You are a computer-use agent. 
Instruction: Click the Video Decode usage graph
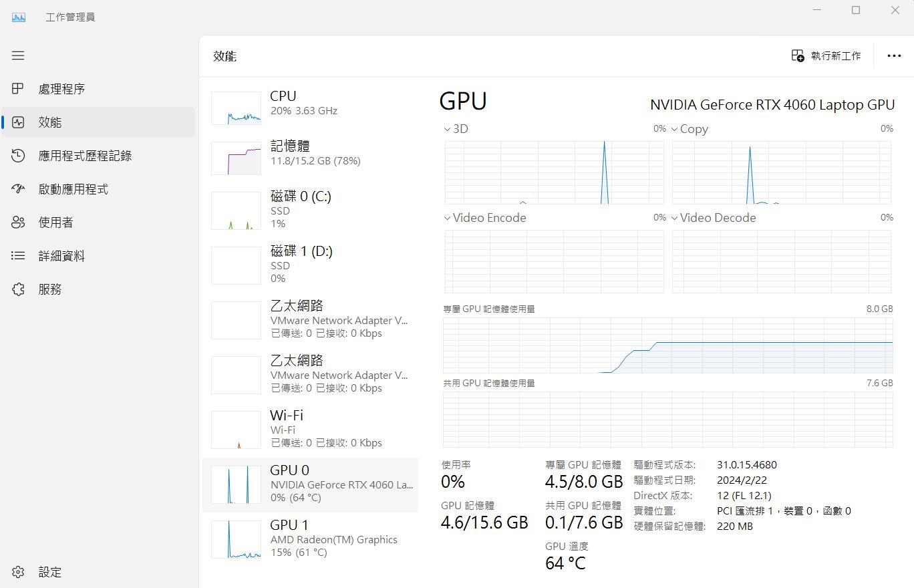point(782,261)
